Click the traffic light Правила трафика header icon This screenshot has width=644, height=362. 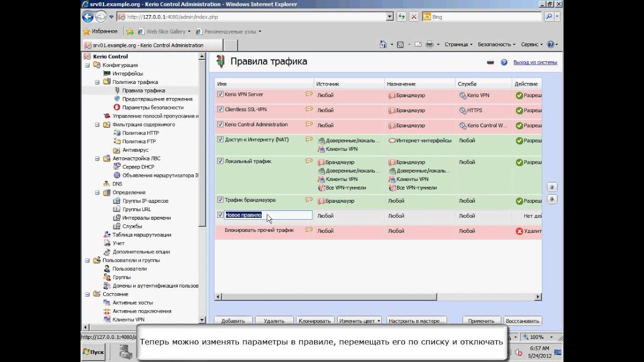[x=220, y=62]
